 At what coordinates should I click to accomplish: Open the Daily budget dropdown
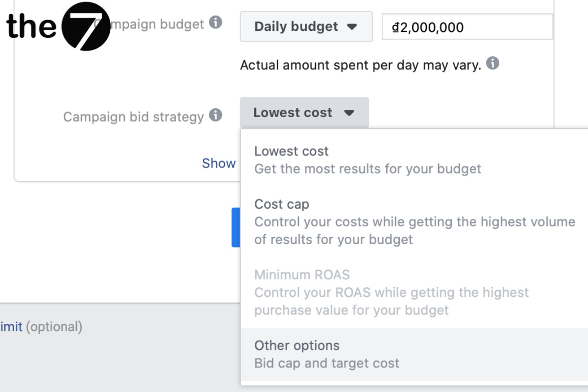(306, 27)
